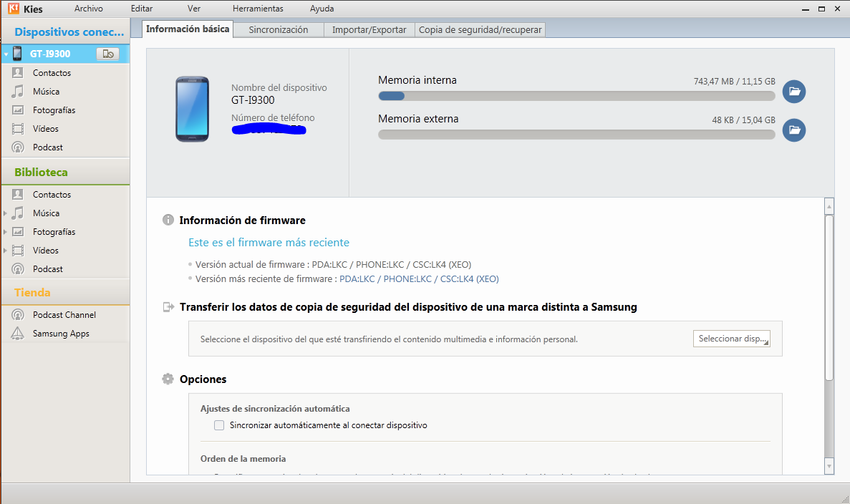Screen dimensions: 850x504
Task: Expand Biblioteca Música arrow
Action: click(6, 213)
